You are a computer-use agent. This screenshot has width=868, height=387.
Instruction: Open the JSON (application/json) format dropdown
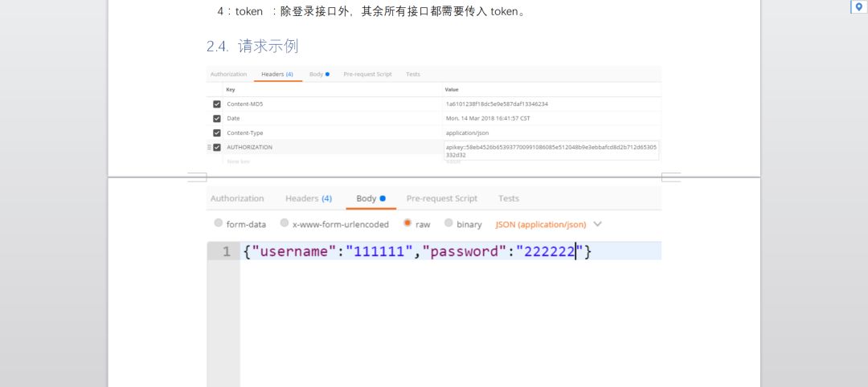click(x=548, y=225)
